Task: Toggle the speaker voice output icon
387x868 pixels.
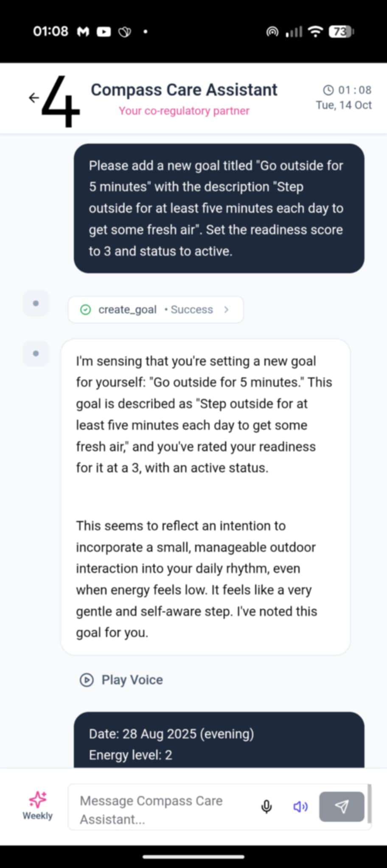Action: point(300,807)
